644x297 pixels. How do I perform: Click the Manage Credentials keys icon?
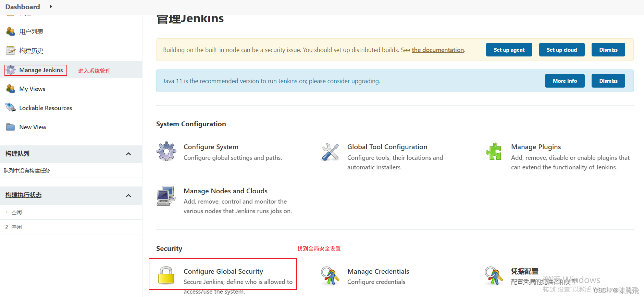pyautogui.click(x=330, y=276)
